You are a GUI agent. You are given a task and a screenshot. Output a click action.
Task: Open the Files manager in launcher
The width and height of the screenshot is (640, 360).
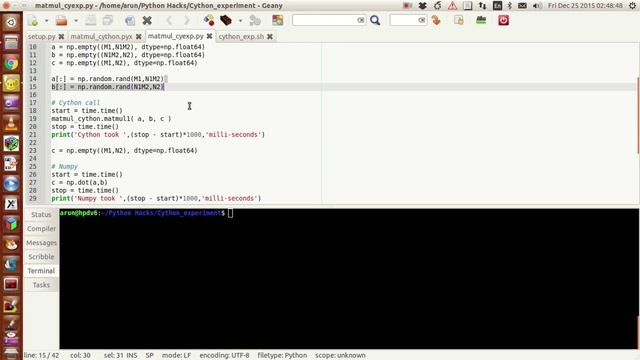pos(11,42)
